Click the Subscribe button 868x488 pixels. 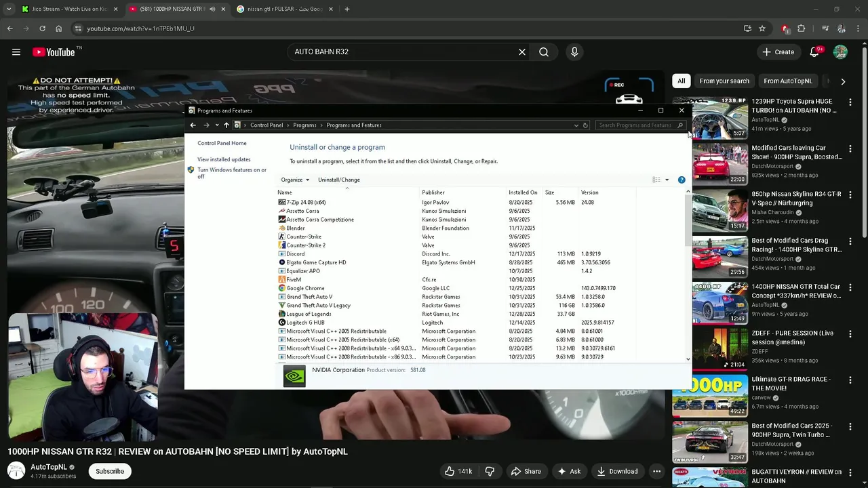(x=110, y=471)
